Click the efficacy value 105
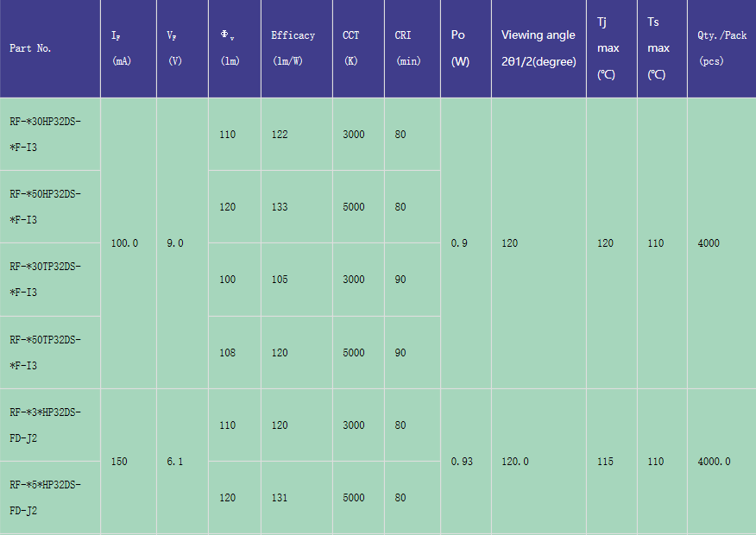 (280, 280)
